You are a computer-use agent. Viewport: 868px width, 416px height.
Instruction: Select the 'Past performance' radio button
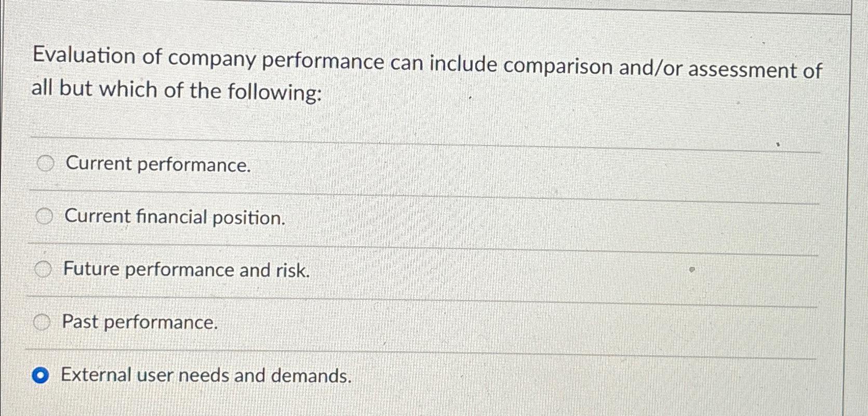click(41, 322)
